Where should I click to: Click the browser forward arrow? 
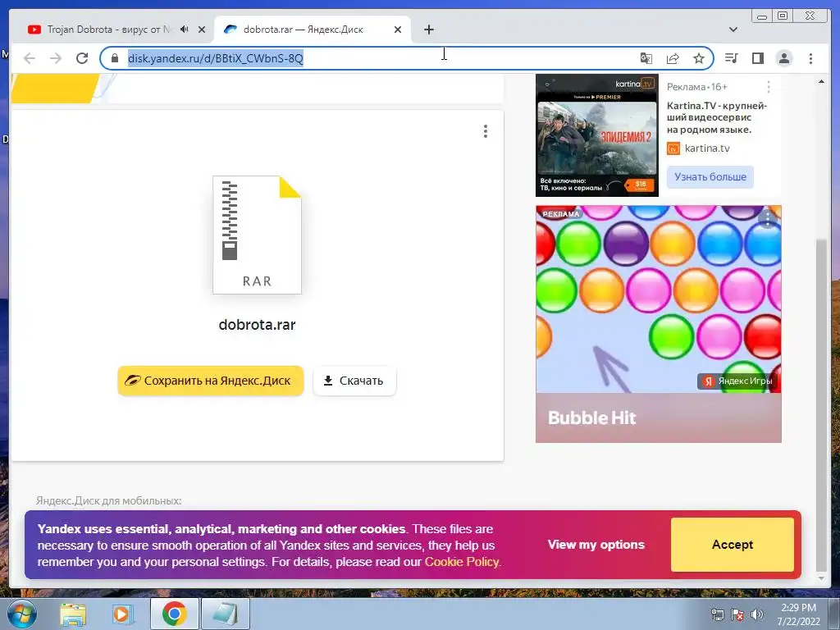click(x=56, y=58)
